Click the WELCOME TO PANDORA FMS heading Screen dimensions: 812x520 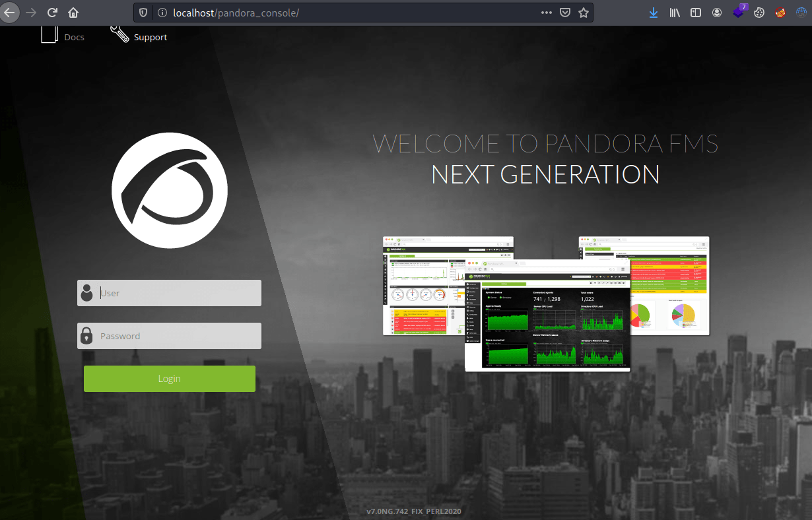[x=545, y=143]
